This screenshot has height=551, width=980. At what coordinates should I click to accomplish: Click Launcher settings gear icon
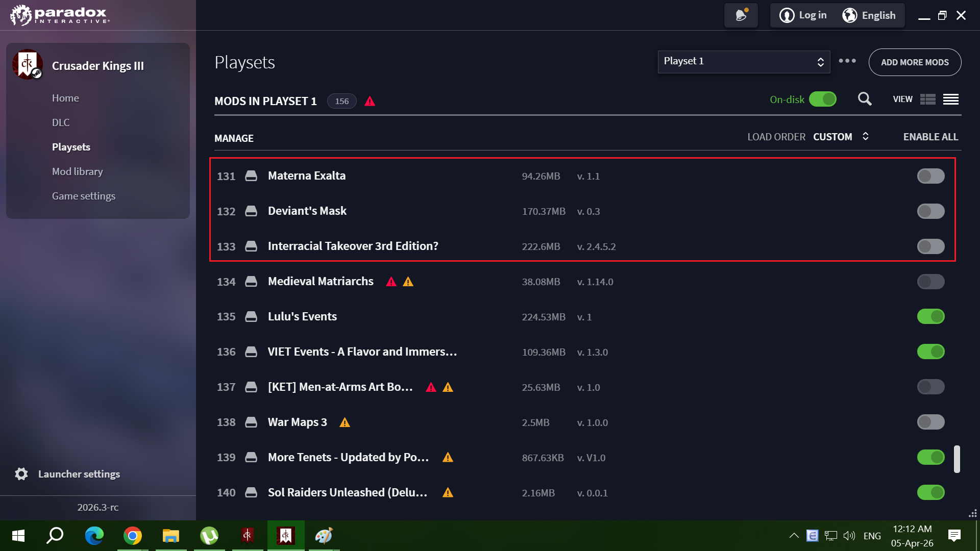click(21, 474)
